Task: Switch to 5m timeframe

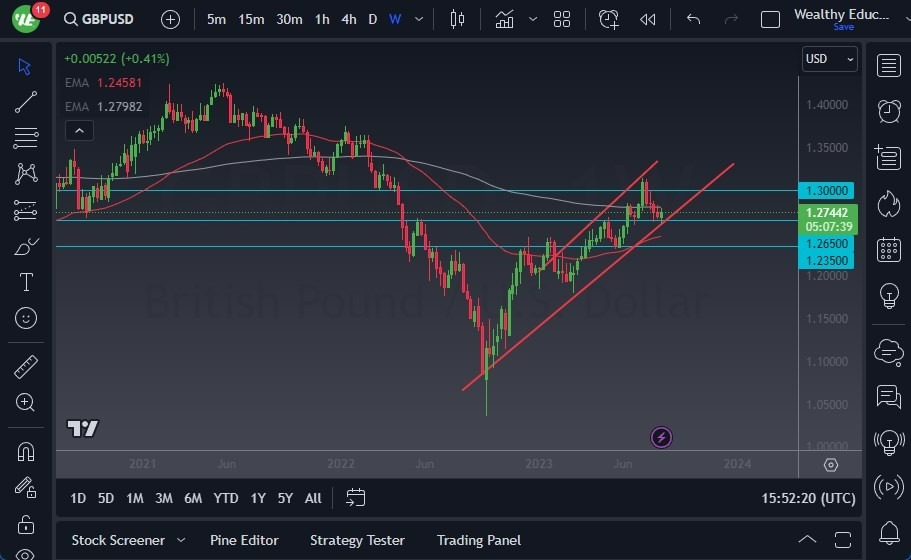Action: [x=216, y=19]
